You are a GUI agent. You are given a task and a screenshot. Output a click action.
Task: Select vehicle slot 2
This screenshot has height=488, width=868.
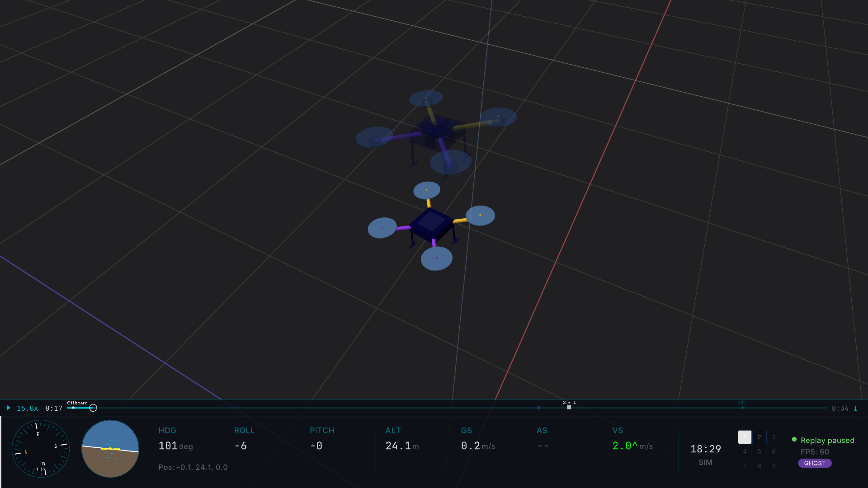759,437
